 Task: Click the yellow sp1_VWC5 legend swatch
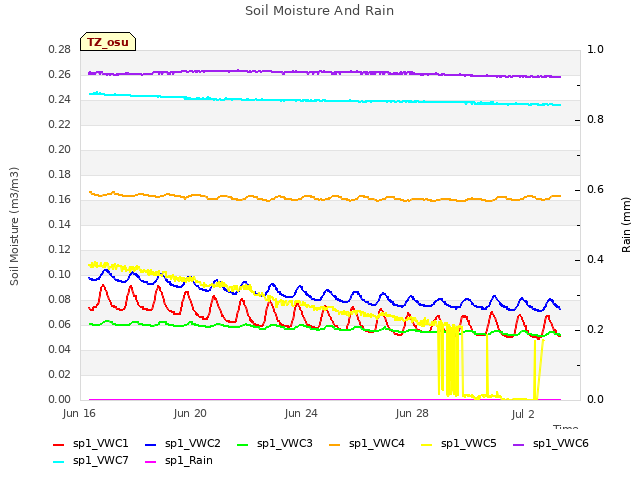coord(427,444)
